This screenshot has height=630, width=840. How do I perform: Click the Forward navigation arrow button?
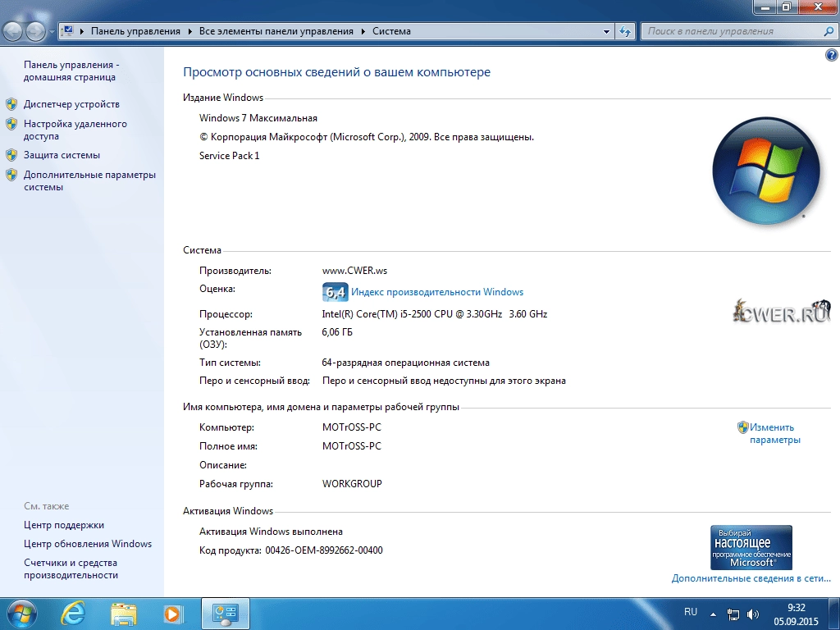coord(35,32)
